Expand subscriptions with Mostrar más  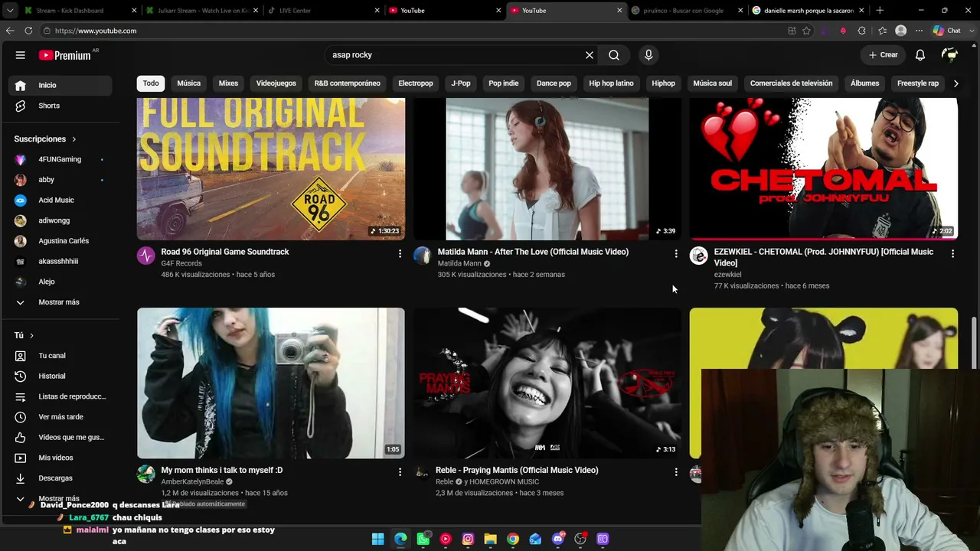pyautogui.click(x=59, y=302)
